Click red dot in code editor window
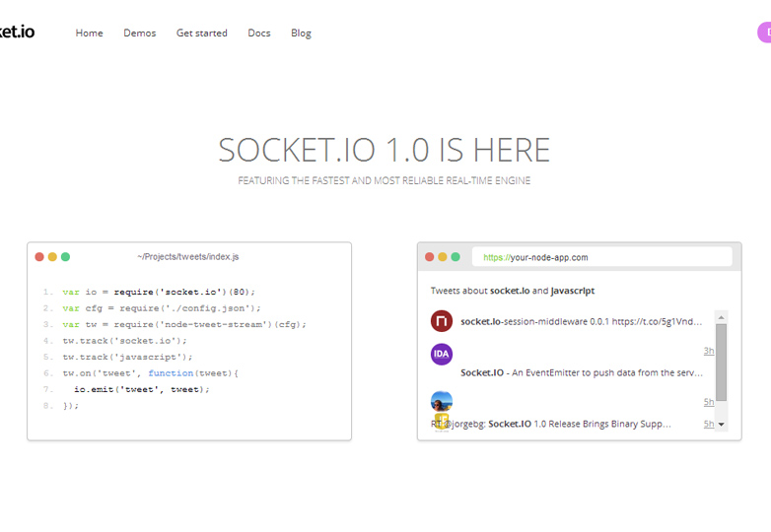771x532 pixels. 39,256
